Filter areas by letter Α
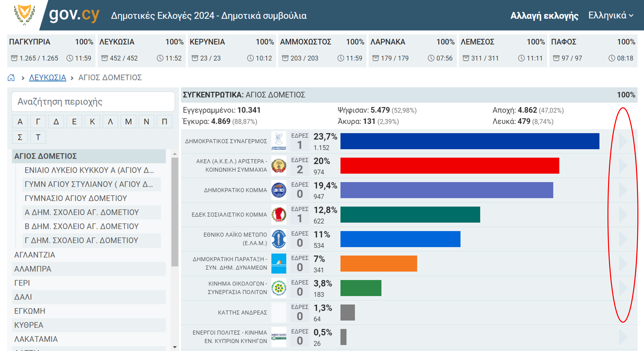 tap(20, 122)
